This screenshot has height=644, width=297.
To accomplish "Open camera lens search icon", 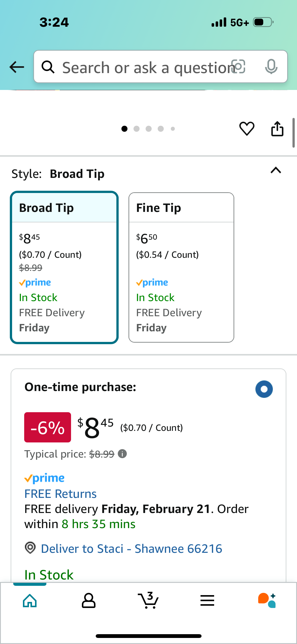I will (238, 67).
